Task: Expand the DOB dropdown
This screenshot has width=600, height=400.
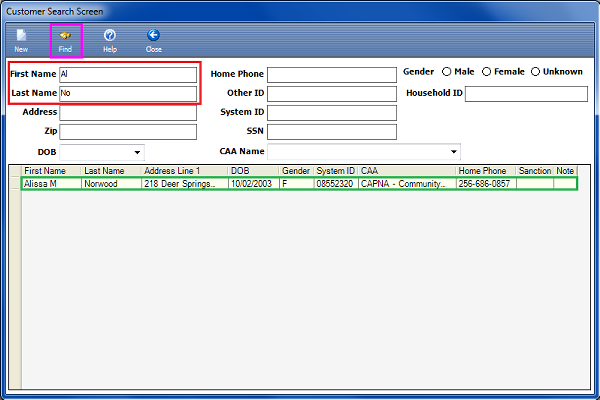Action: point(137,152)
